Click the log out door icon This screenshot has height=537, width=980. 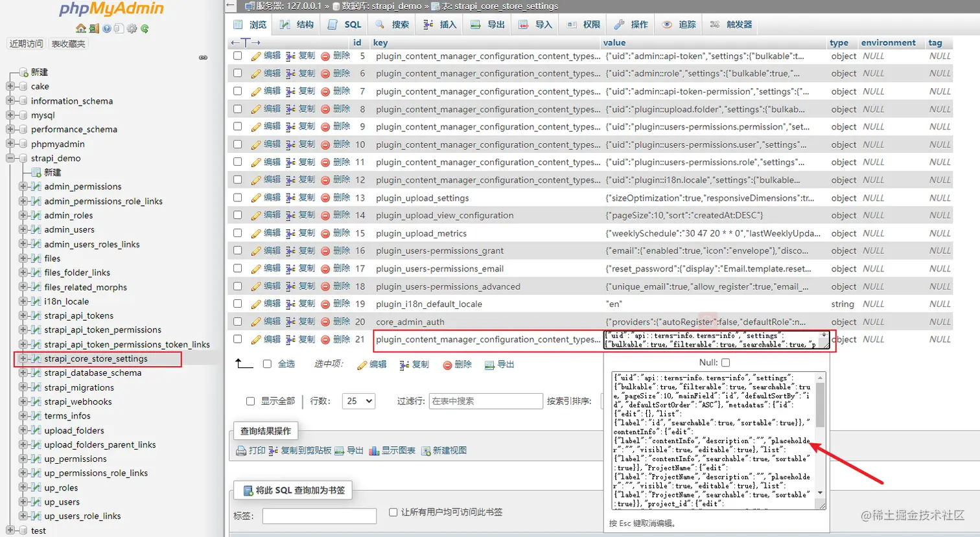(95, 29)
